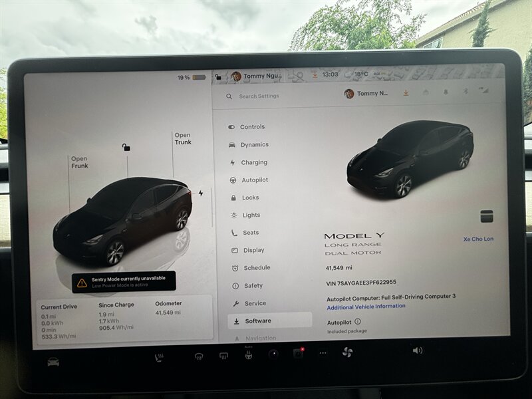Activate the front windshield defrost icon
The width and height of the screenshot is (532, 399).
pyautogui.click(x=199, y=356)
